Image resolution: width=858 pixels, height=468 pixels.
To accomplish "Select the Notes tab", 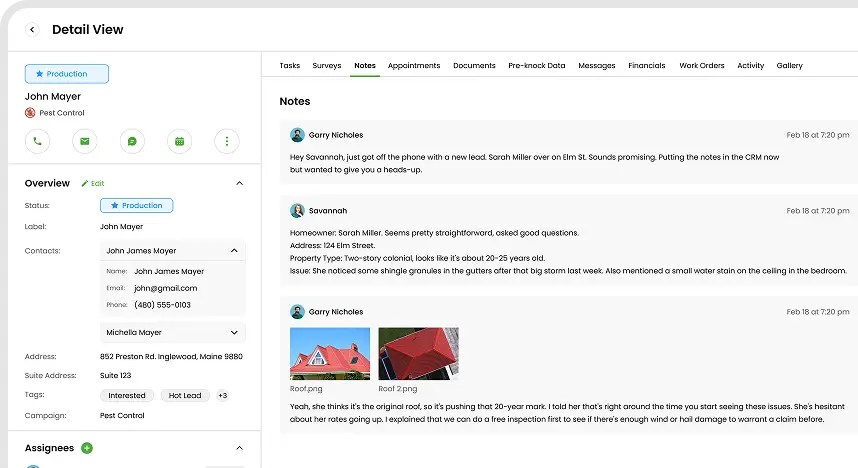I will (x=364, y=66).
